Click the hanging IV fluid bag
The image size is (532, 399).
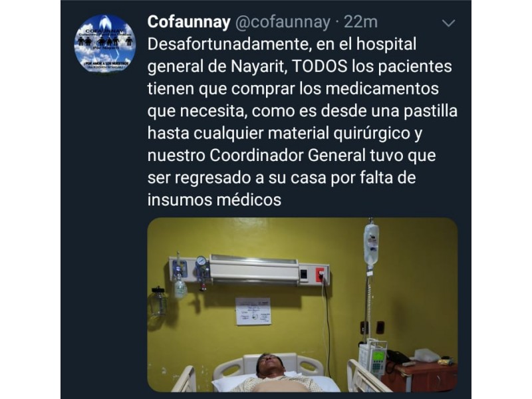pos(371,244)
